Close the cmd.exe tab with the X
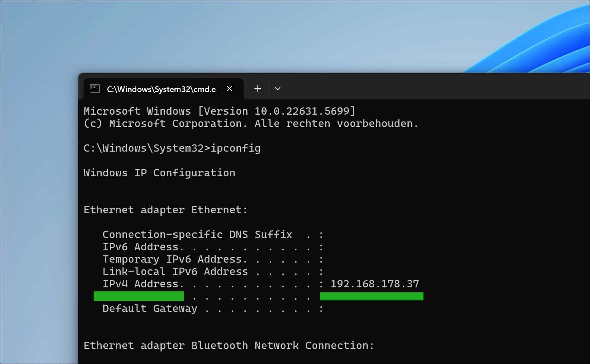 click(229, 88)
